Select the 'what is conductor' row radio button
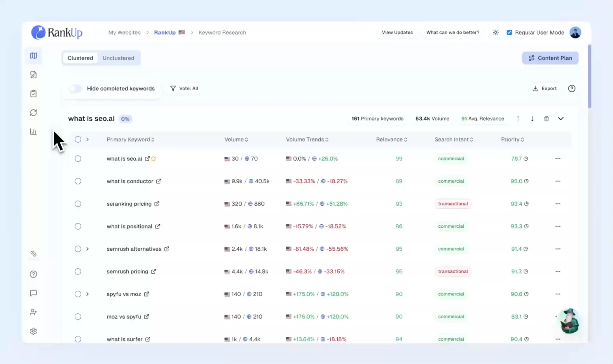The image size is (613, 364). (x=78, y=181)
